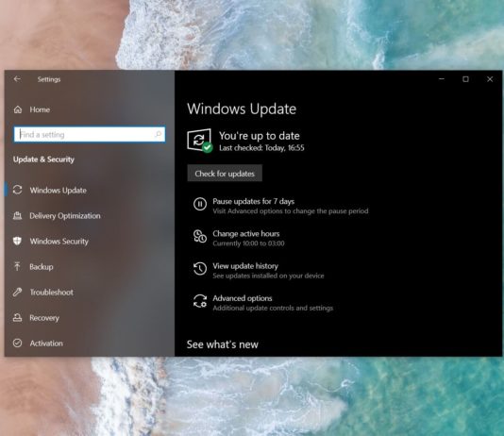Open the Home icon in sidebar
The height and width of the screenshot is (436, 504).
pos(18,109)
